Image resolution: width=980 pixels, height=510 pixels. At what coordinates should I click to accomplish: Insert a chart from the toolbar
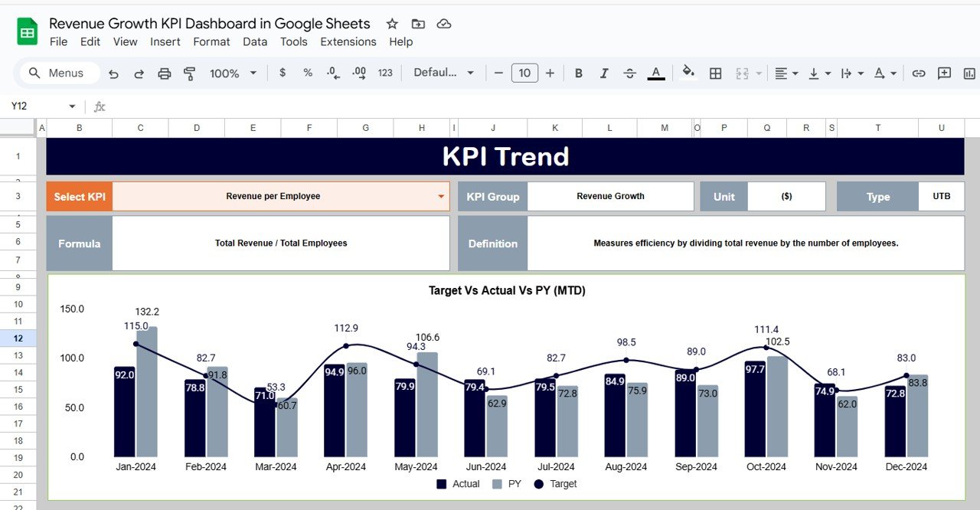967,73
